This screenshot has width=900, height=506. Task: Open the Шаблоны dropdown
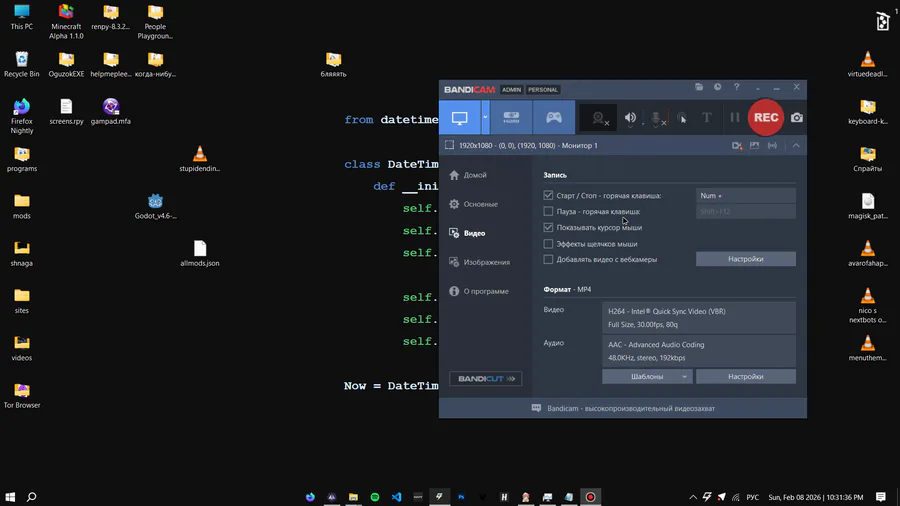(647, 376)
